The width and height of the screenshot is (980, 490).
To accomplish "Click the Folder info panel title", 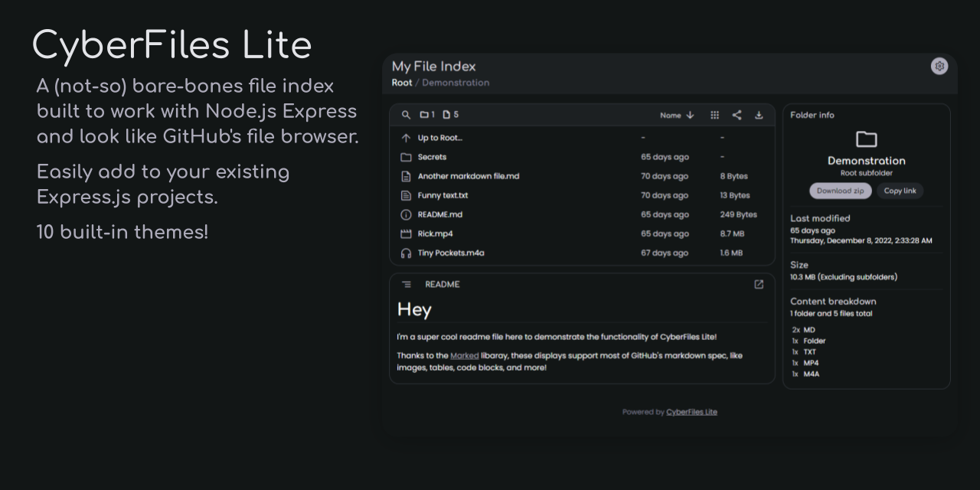I will [812, 115].
